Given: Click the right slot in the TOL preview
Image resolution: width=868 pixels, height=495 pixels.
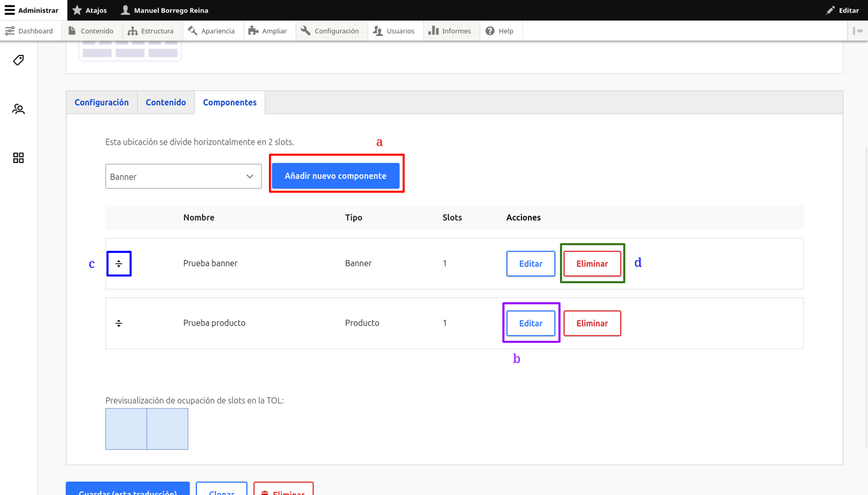Looking at the screenshot, I should coord(168,429).
